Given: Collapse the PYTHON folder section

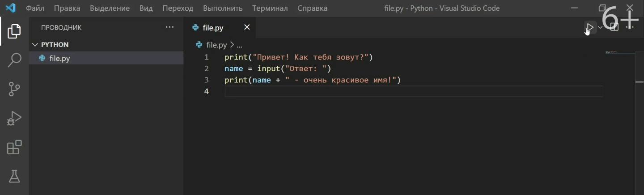Looking at the screenshot, I should pos(106,45).
